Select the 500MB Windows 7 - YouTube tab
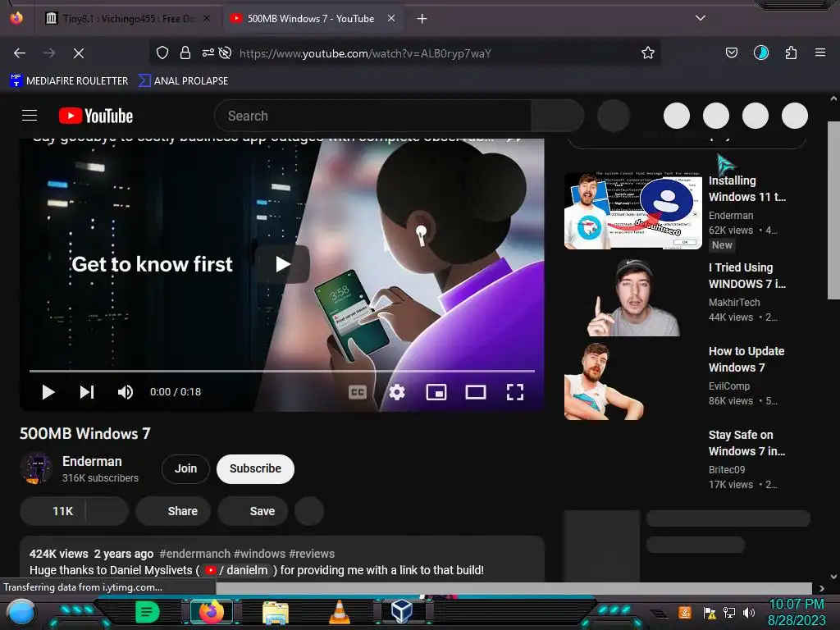 tap(311, 19)
